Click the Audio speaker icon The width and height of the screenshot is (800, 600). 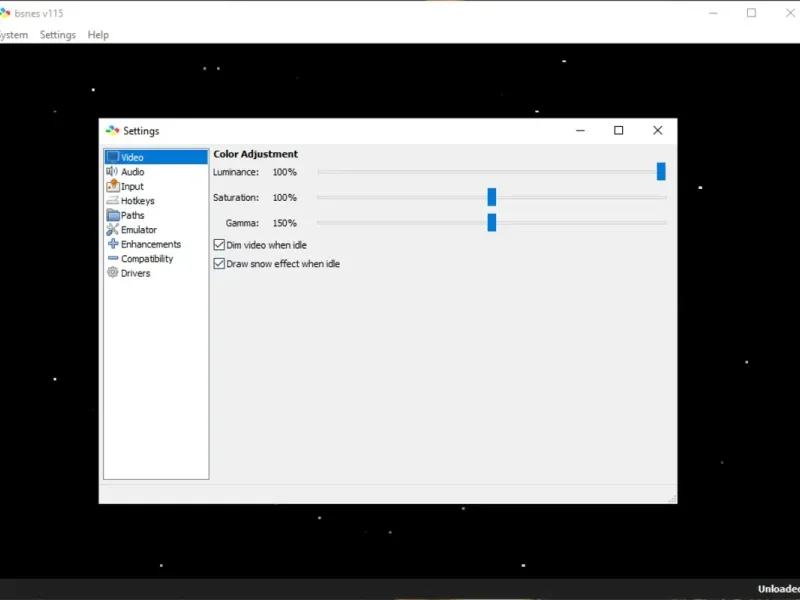pyautogui.click(x=112, y=171)
